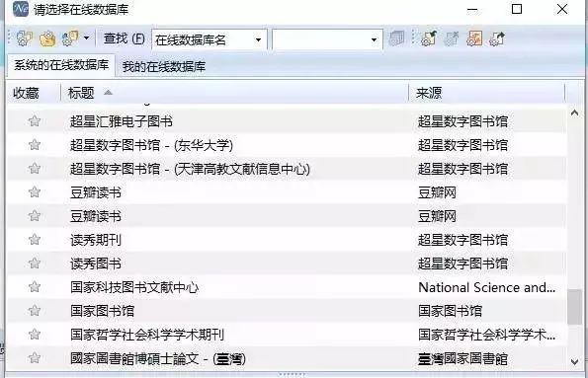This screenshot has height=378, width=588.
Task: Click the 国家哲学社会科学学术... source cell
Action: (x=487, y=335)
